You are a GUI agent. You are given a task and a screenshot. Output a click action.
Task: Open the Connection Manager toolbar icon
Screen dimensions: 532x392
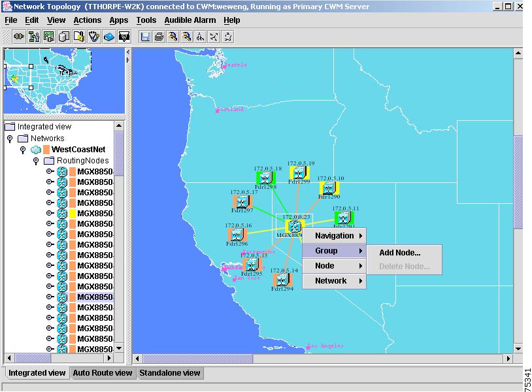click(19, 37)
